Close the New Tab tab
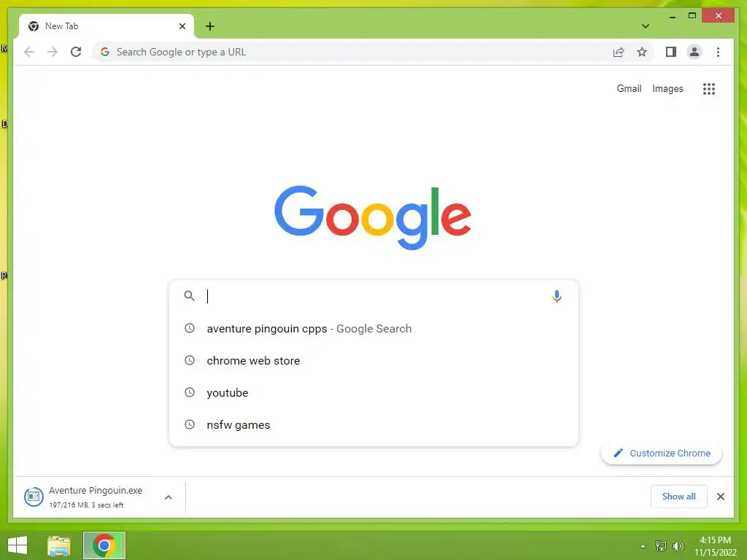This screenshot has width=747, height=560. pyautogui.click(x=182, y=26)
